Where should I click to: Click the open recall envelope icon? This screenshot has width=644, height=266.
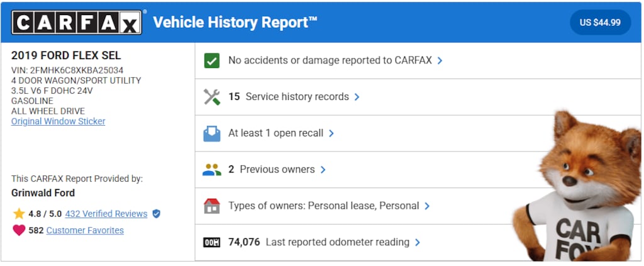coord(212,133)
